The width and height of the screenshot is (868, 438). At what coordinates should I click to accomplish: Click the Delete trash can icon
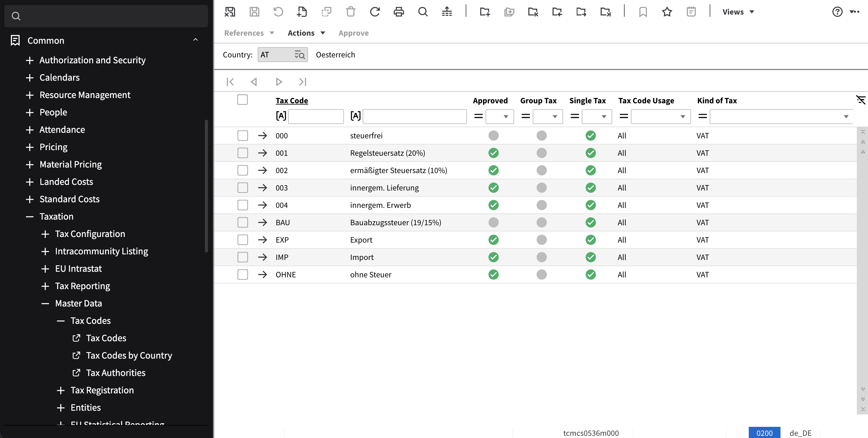point(350,12)
